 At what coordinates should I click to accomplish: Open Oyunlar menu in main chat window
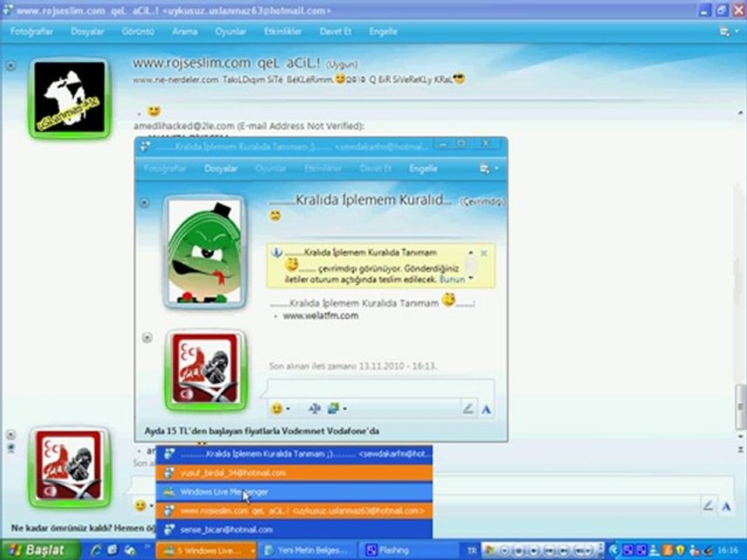pyautogui.click(x=230, y=31)
